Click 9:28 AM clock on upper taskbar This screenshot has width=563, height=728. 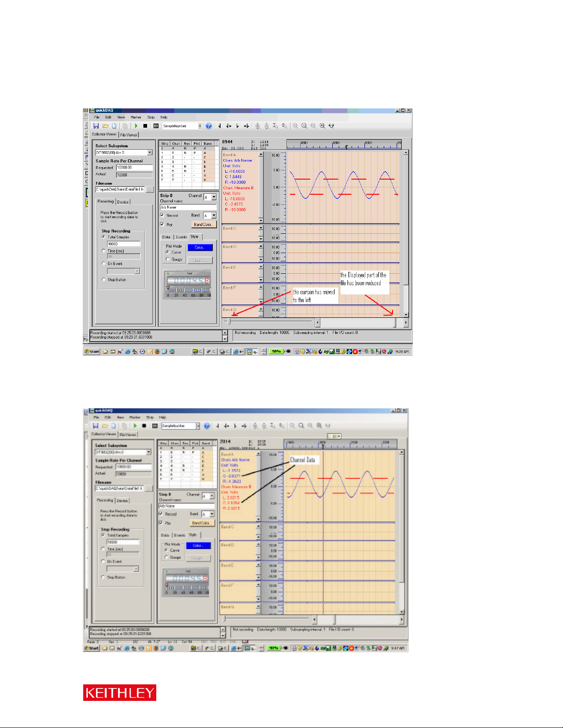point(402,351)
